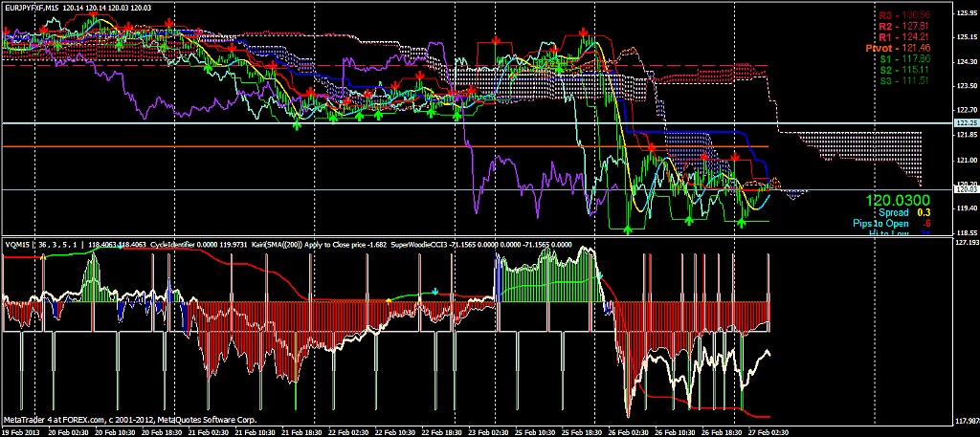Viewport: 980px width, 437px height.
Task: Click the 21 Feb 10:30 time label
Action: [256, 432]
